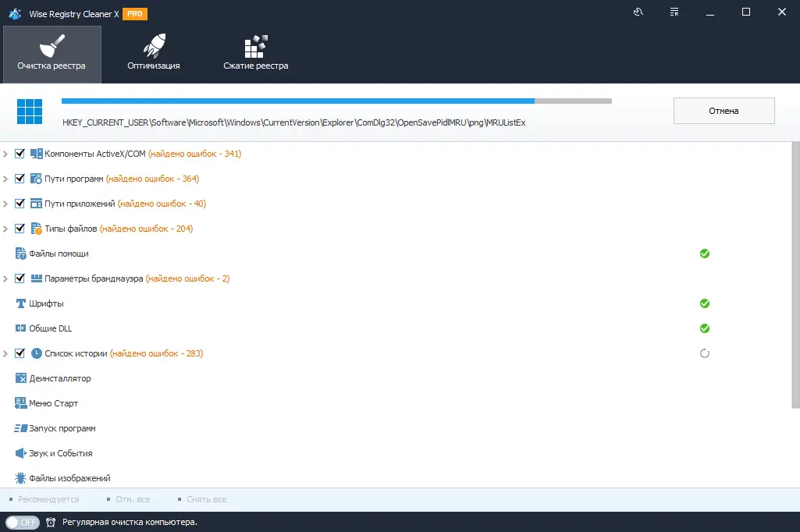The height and width of the screenshot is (532, 800).
Task: Click the registry path HKEY_CURRENT_USER text
Action: point(294,122)
